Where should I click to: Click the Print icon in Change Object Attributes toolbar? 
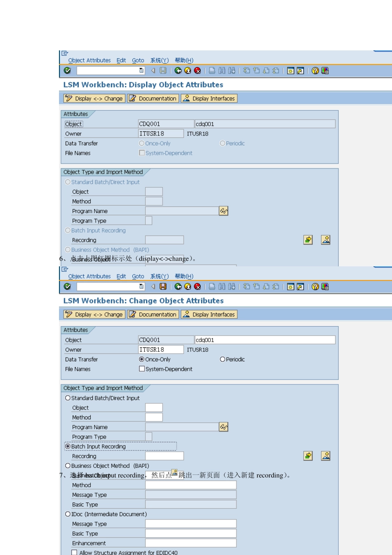click(212, 287)
